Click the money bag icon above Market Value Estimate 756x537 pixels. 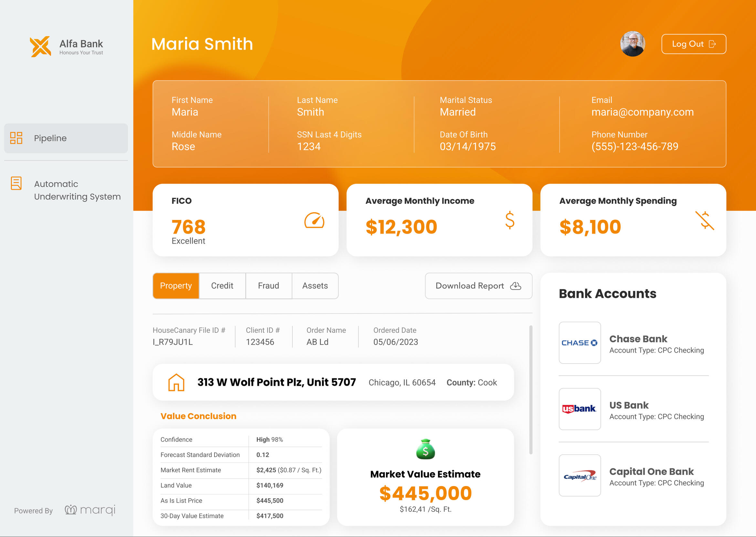(x=426, y=449)
